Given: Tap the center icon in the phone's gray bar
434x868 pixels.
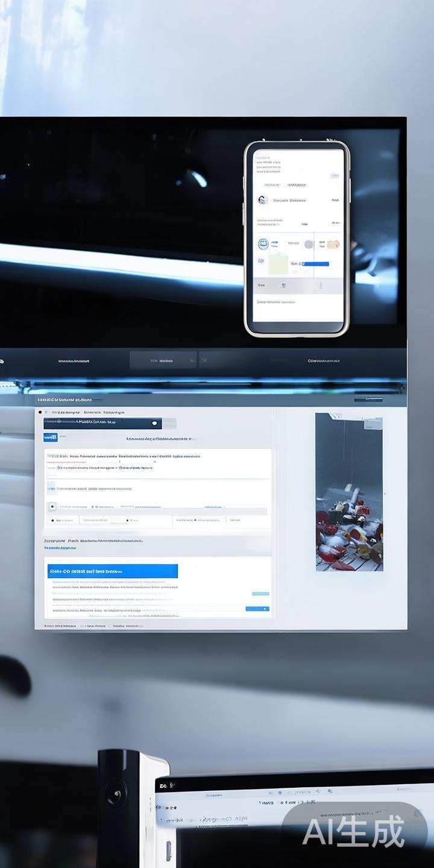Looking at the screenshot, I should click(284, 285).
